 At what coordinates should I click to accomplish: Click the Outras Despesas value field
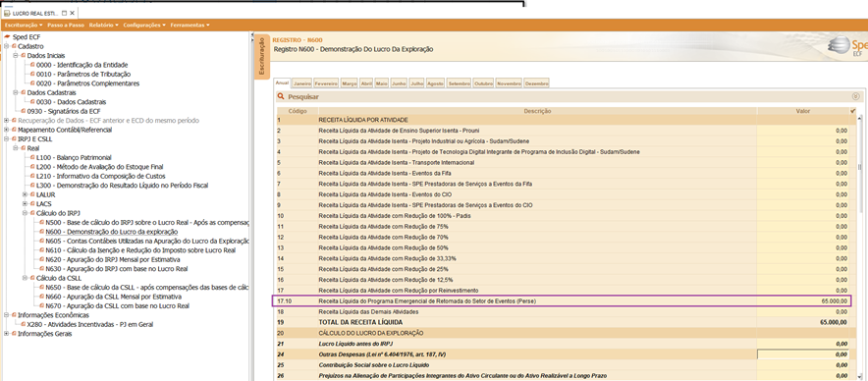(x=802, y=354)
